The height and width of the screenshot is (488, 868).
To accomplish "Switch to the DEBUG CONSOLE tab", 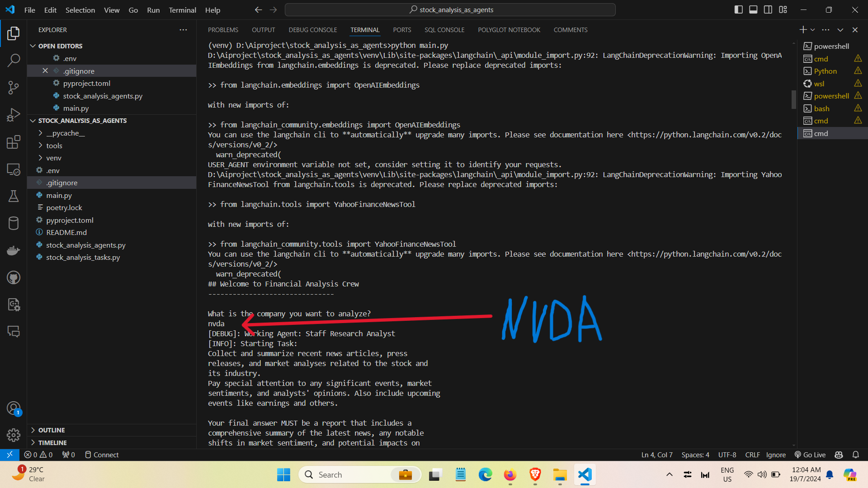I will (312, 30).
